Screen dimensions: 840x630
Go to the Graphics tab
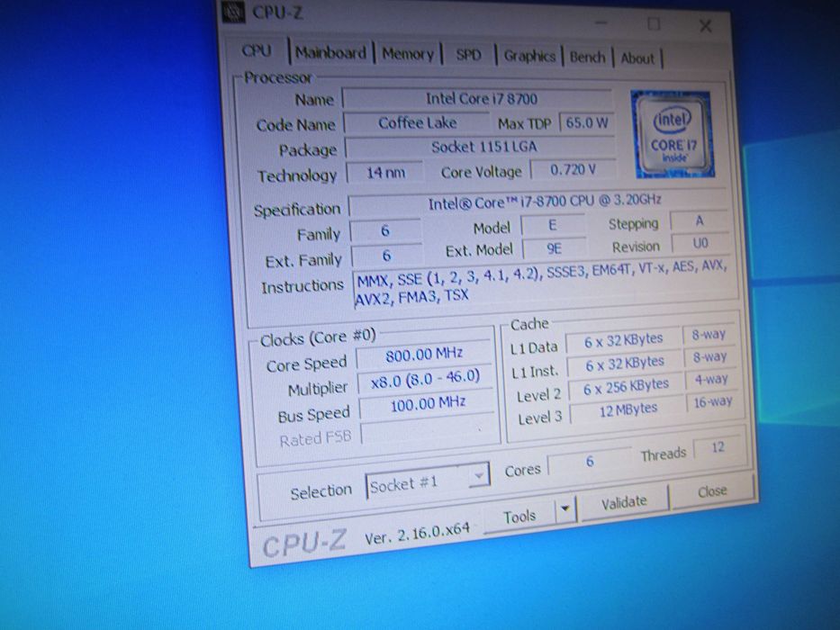click(529, 56)
